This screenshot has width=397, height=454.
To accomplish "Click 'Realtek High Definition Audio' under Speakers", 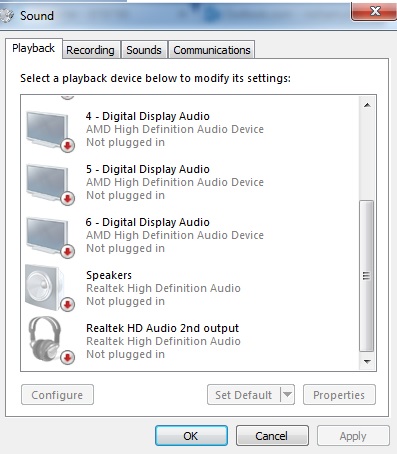I will coord(163,288).
